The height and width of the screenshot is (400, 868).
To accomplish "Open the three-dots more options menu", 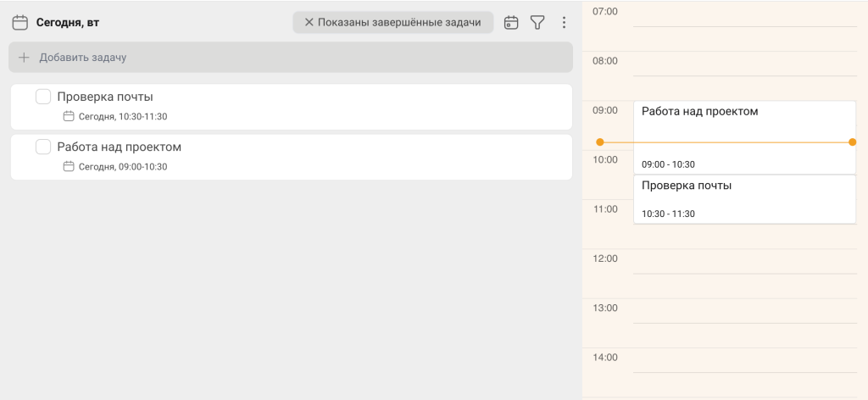I will (564, 23).
